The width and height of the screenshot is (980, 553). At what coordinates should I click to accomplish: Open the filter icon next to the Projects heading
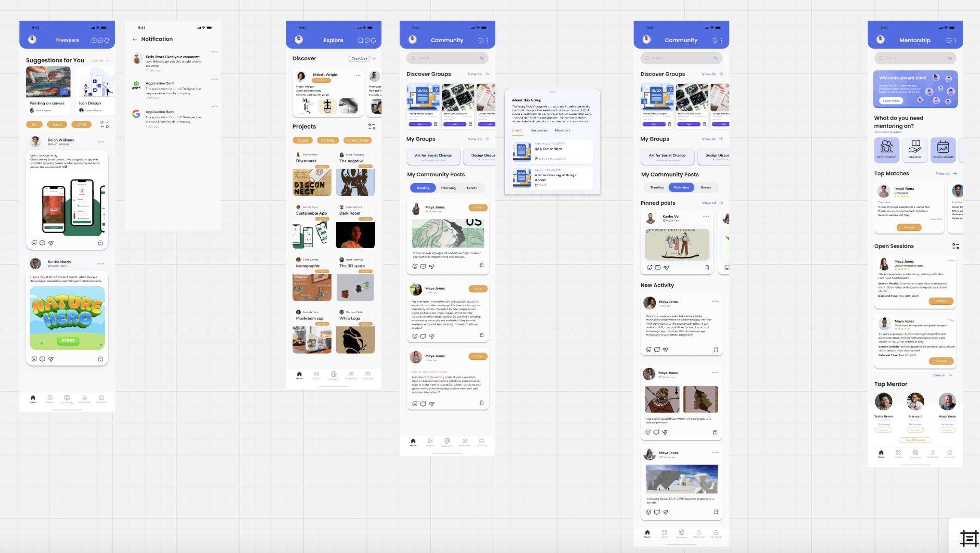[372, 126]
